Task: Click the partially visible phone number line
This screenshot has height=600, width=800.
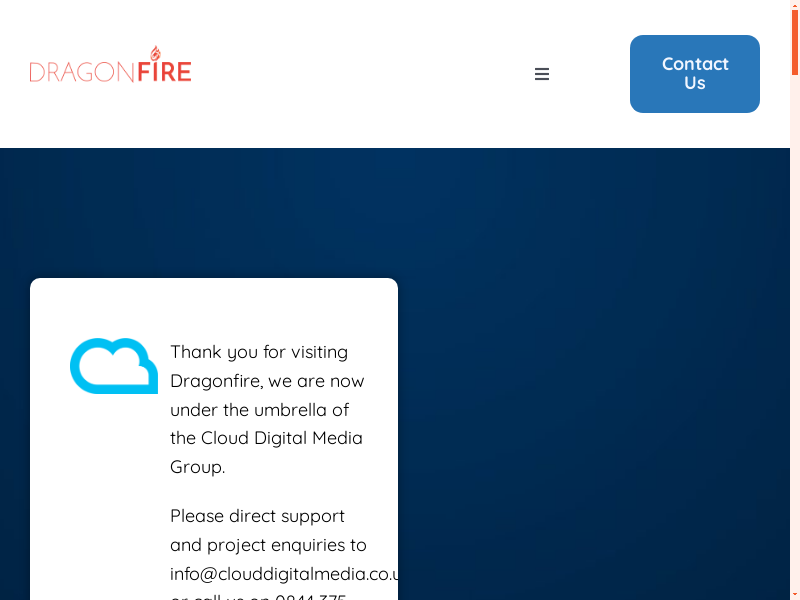Action: [x=260, y=596]
